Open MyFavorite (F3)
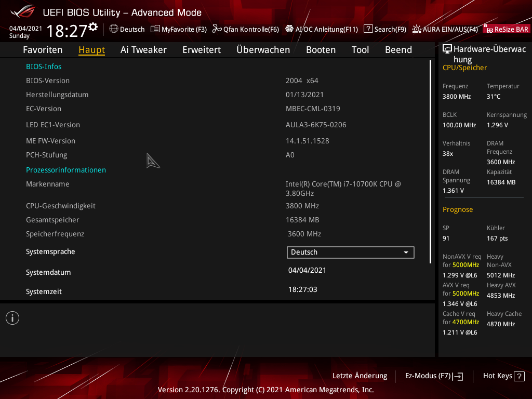 (x=179, y=29)
